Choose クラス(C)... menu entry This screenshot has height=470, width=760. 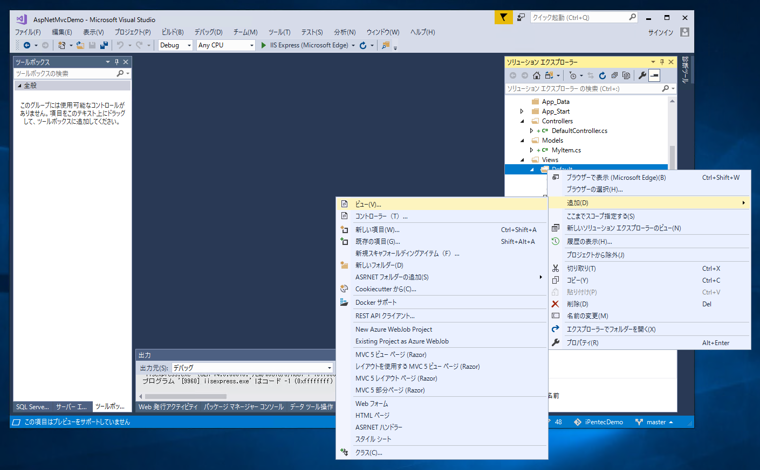442,453
